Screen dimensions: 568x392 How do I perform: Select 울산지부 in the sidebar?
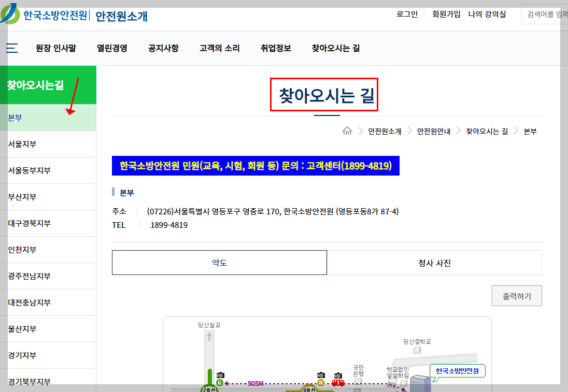[x=48, y=329]
